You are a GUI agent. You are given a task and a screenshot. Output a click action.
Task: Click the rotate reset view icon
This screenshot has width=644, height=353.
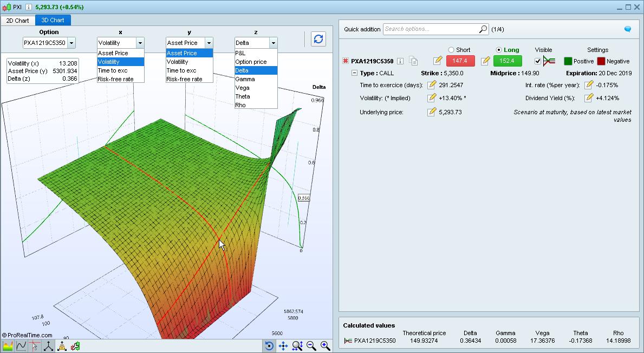click(269, 346)
